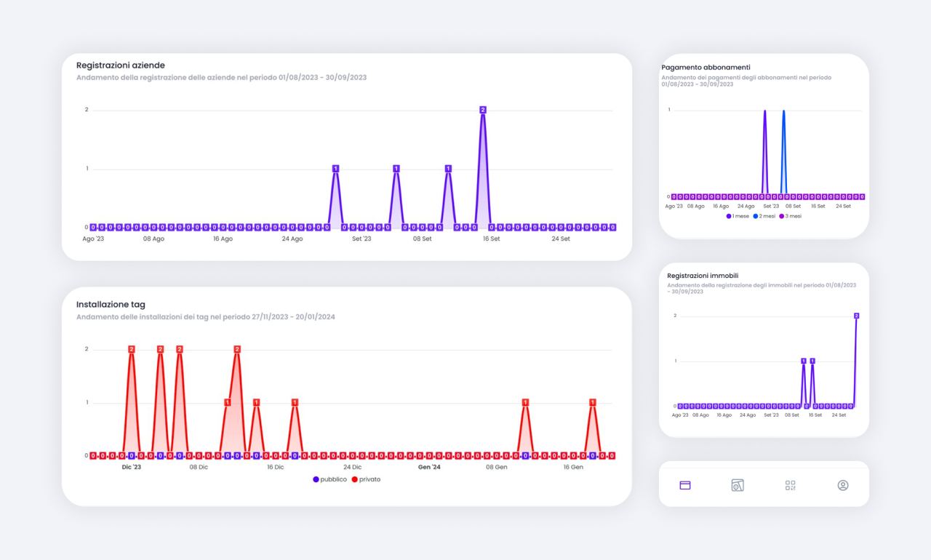The height and width of the screenshot is (560, 931).
Task: Click the 'Pagamento abbonamenti' chart title
Action: tap(706, 67)
